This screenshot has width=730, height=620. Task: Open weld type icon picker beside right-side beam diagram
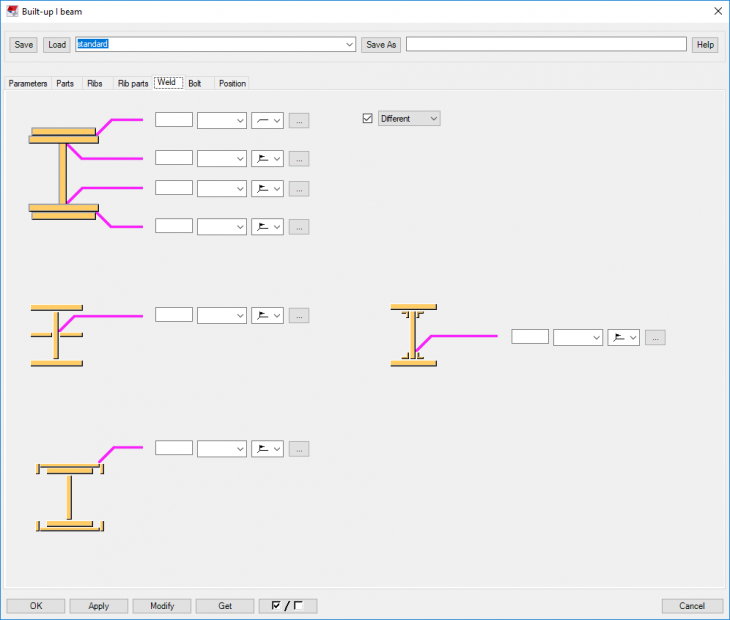tap(623, 337)
